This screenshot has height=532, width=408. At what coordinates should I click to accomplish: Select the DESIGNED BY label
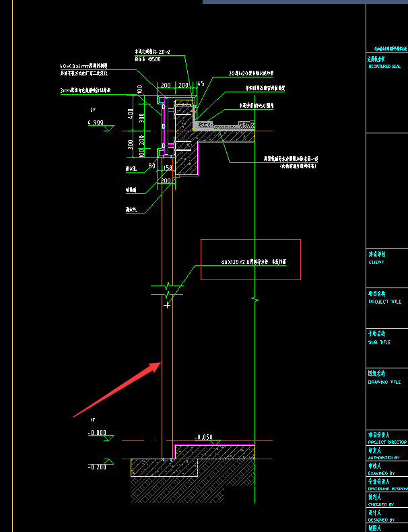(381, 520)
